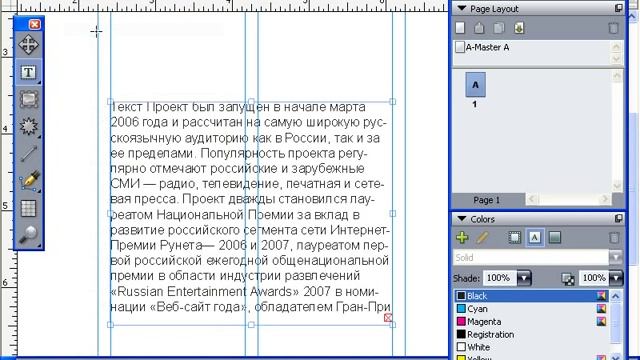Screen dimensions: 640x360
Task: Toggle Text Color button in Colors
Action: coord(535,237)
